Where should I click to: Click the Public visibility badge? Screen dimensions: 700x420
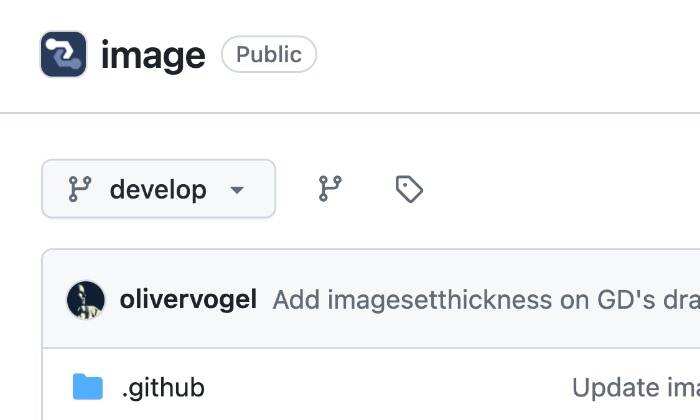tap(268, 55)
